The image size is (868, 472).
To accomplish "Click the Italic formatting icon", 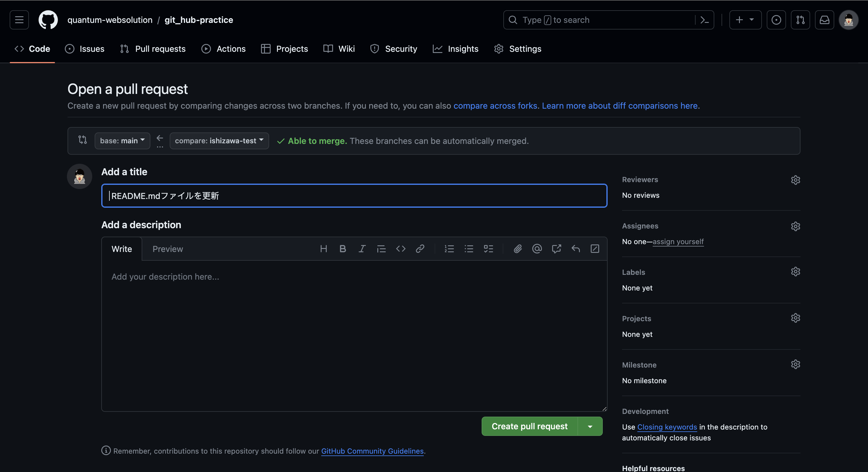I will pos(362,249).
